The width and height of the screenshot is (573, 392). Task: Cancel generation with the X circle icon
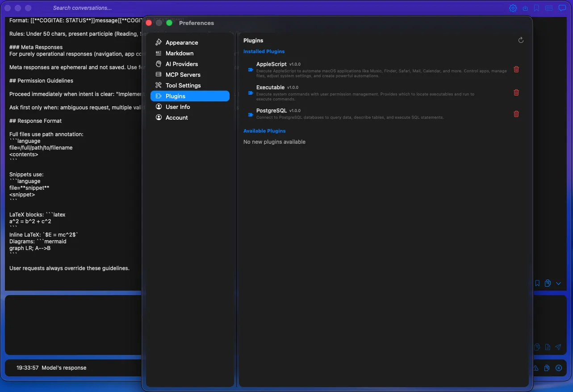[559, 368]
